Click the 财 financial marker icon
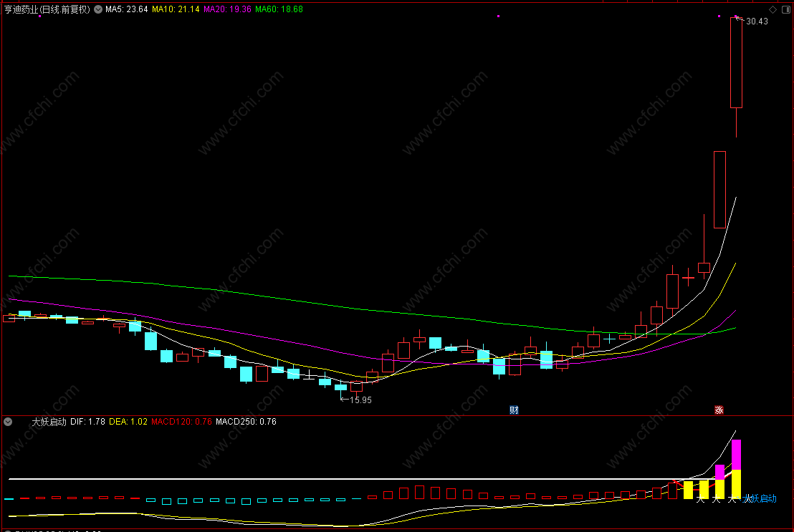 (514, 410)
